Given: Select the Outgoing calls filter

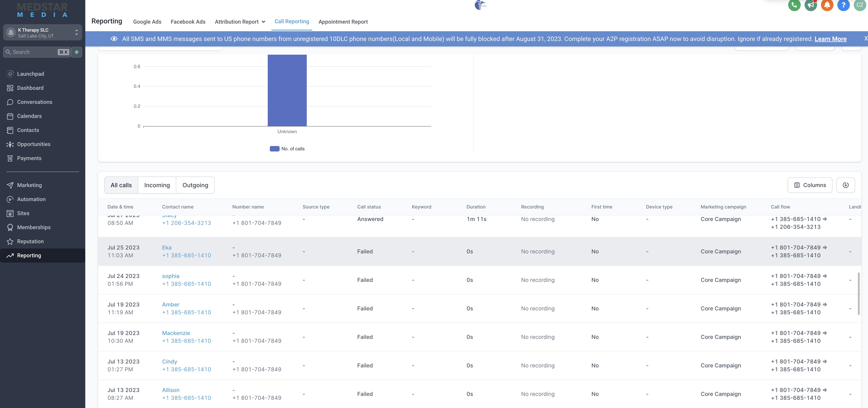Looking at the screenshot, I should [x=195, y=185].
